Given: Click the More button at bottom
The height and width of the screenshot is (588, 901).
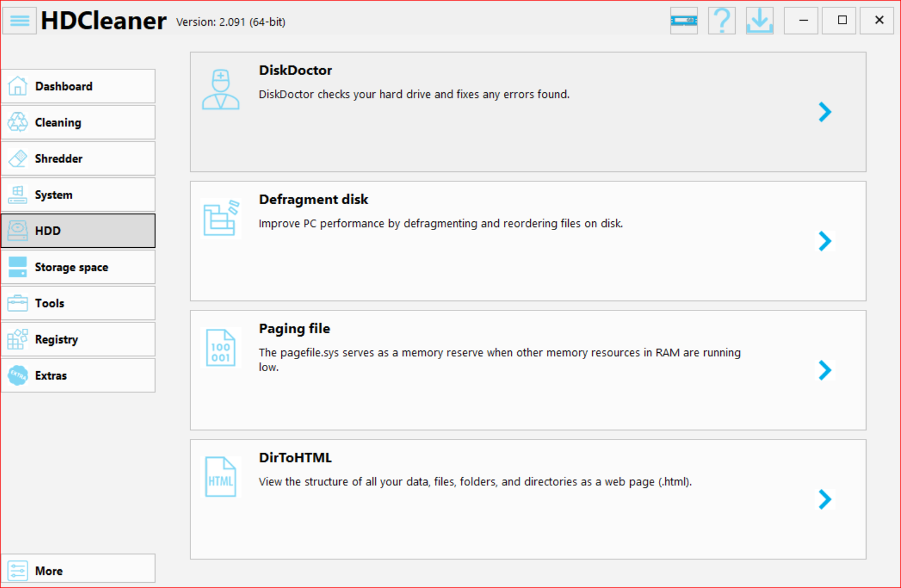Looking at the screenshot, I should point(78,570).
